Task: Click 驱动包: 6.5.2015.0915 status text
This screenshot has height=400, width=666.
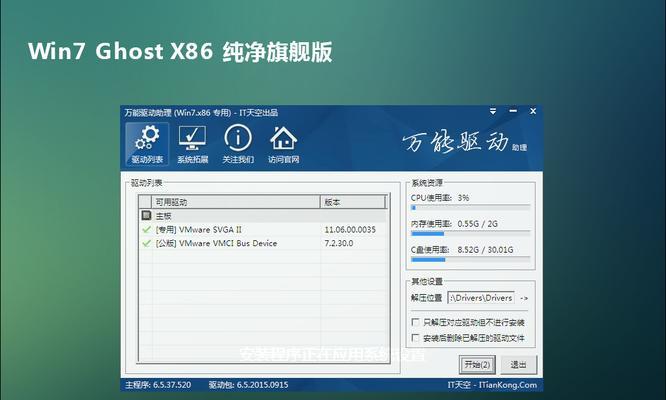Action: [248, 385]
